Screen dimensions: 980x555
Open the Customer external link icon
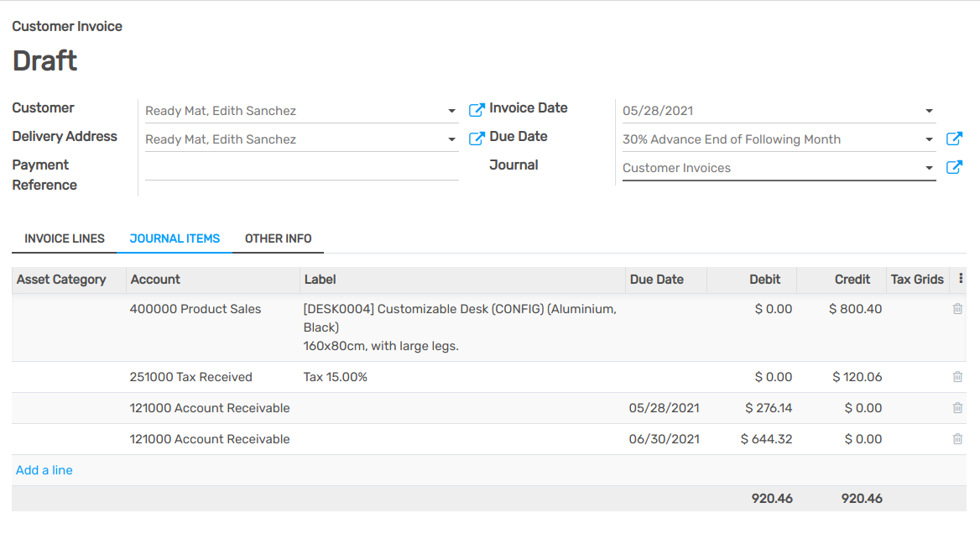[x=477, y=110]
